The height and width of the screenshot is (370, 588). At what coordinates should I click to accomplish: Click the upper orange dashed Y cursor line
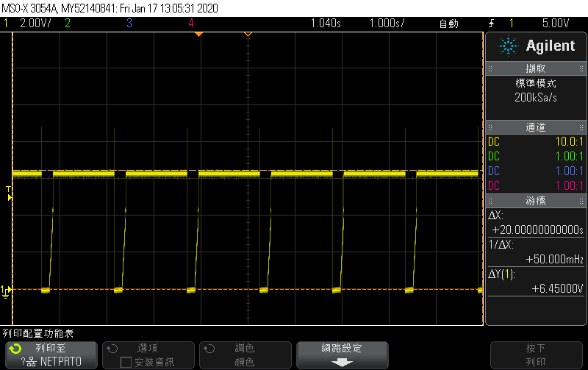pos(248,171)
